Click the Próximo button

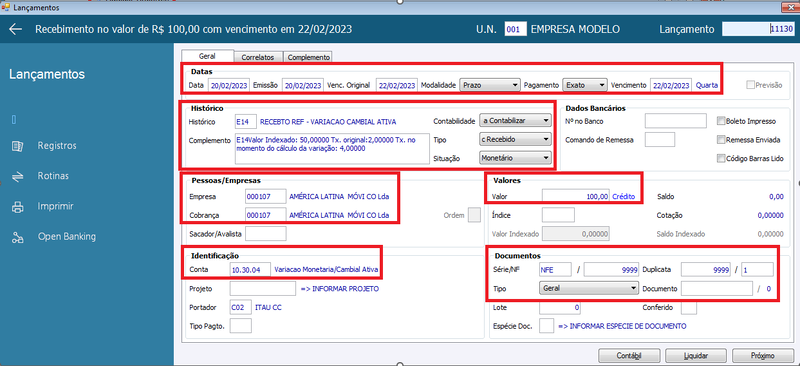point(762,355)
